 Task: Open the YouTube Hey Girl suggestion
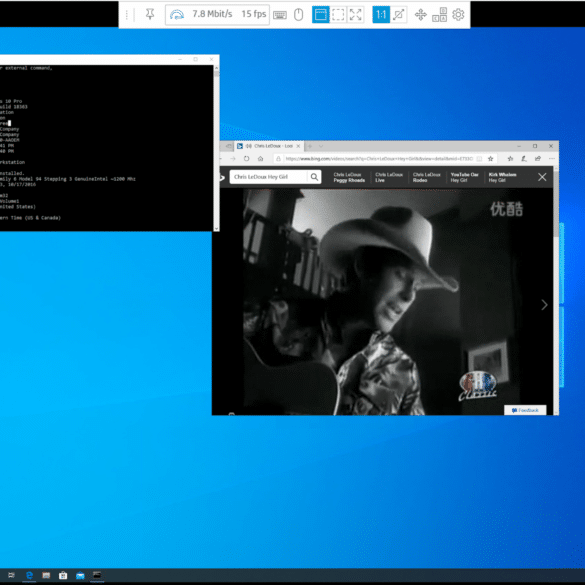[464, 177]
